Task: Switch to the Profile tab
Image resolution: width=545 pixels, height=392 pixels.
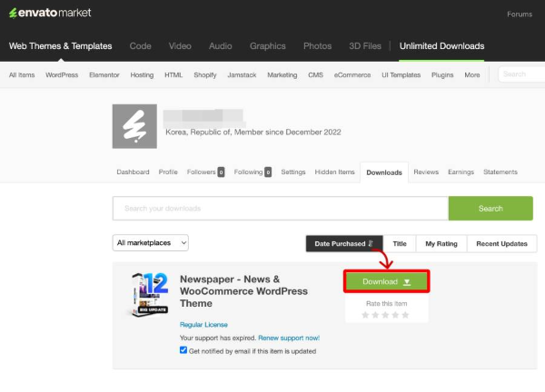Action: pyautogui.click(x=168, y=172)
